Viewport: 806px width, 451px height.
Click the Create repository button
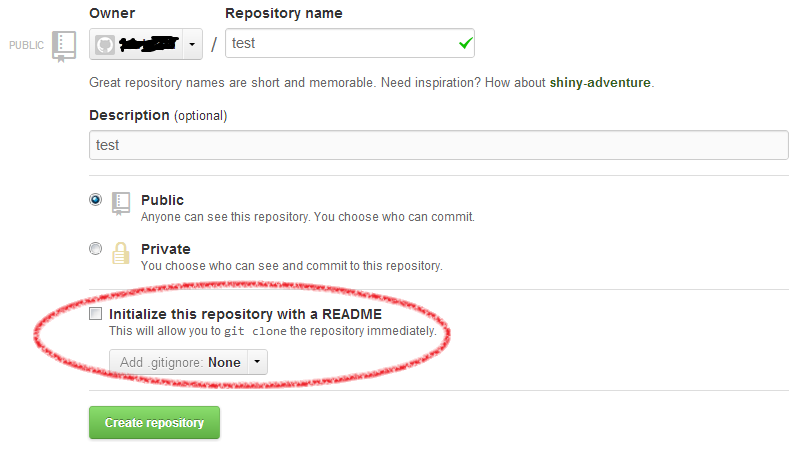pyautogui.click(x=154, y=423)
